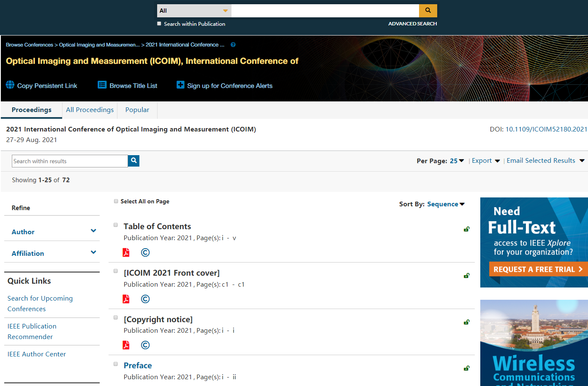Click Search for Upcoming Conferences link

pyautogui.click(x=40, y=304)
